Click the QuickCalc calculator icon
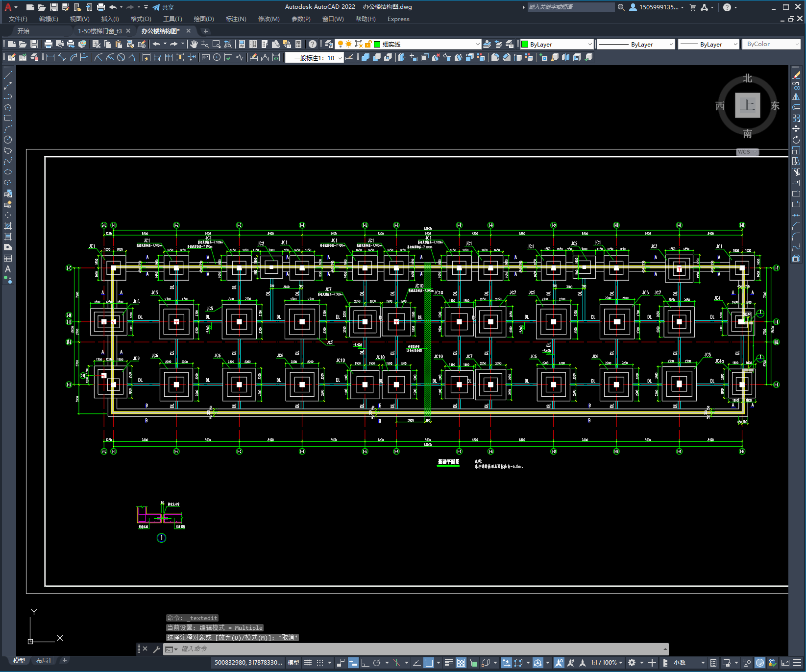 [298, 44]
